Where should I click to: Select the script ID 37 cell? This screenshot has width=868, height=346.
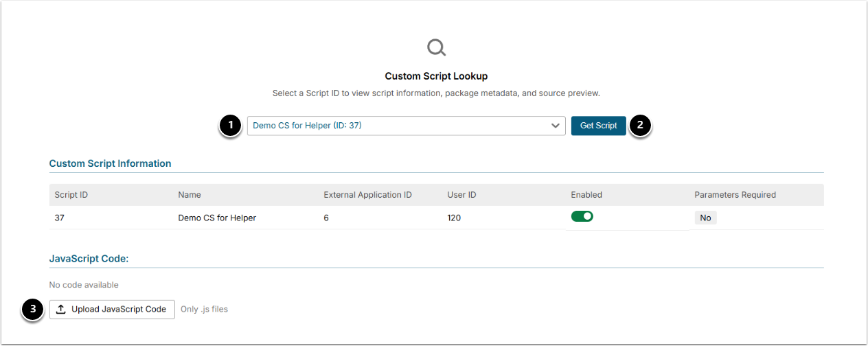click(x=59, y=218)
